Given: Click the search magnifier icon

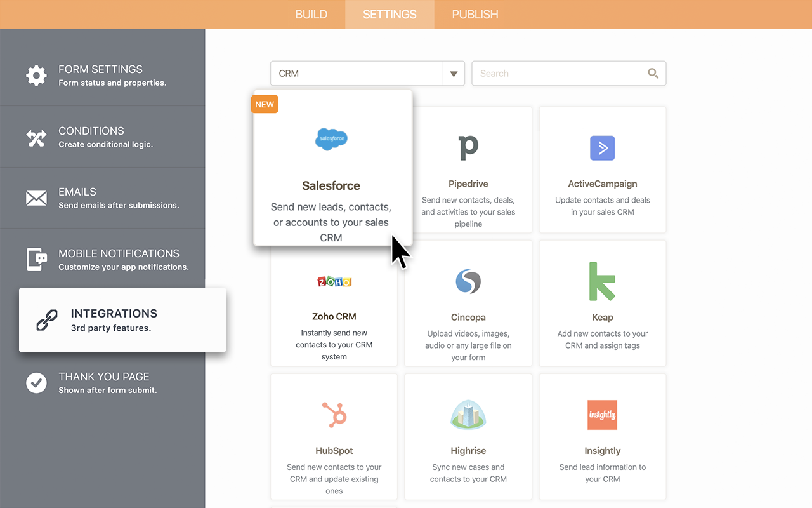Looking at the screenshot, I should point(653,73).
